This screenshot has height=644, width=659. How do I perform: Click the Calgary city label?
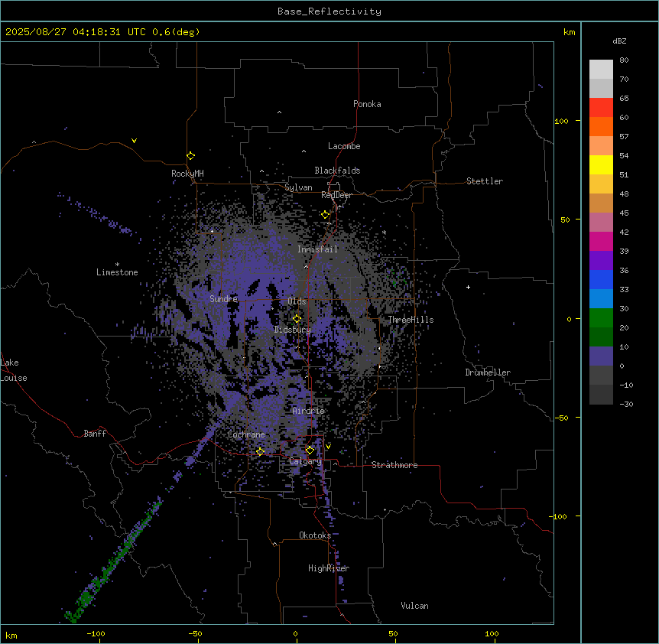coord(305,461)
